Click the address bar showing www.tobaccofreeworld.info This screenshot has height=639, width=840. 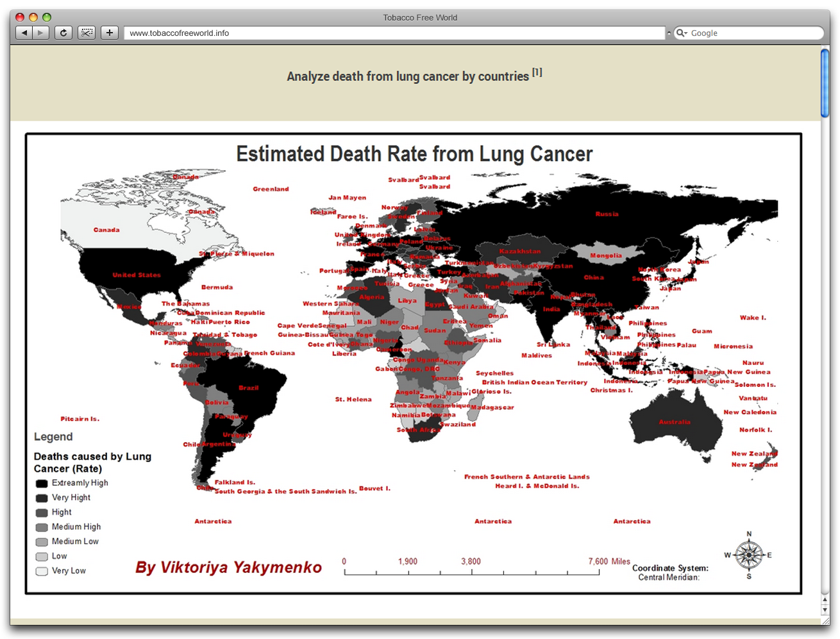click(394, 33)
